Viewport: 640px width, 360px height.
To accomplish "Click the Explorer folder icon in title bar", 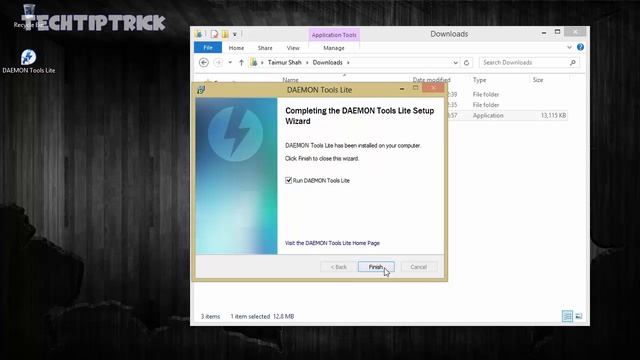I will 199,34.
